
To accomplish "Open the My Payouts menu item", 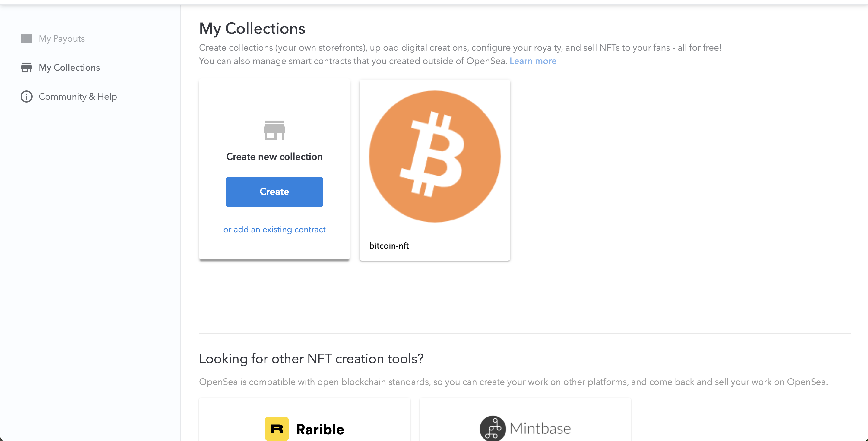I will [62, 39].
